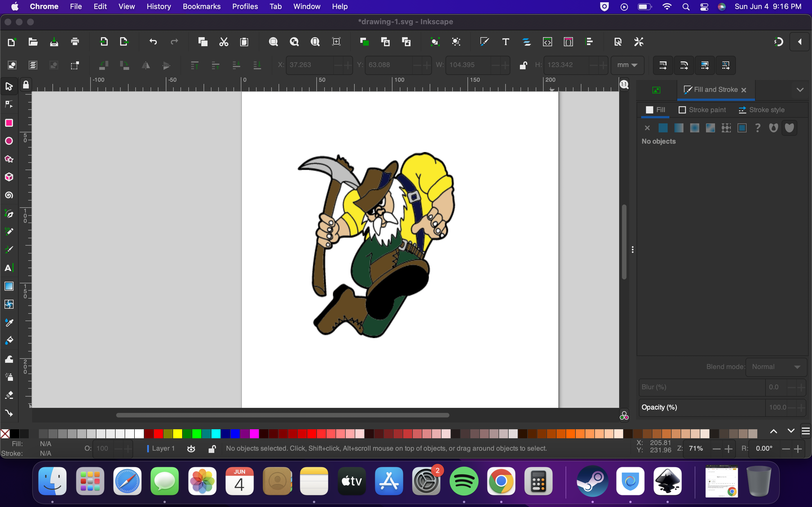Open the Blend mode Normal dropdown
812x507 pixels.
775,367
